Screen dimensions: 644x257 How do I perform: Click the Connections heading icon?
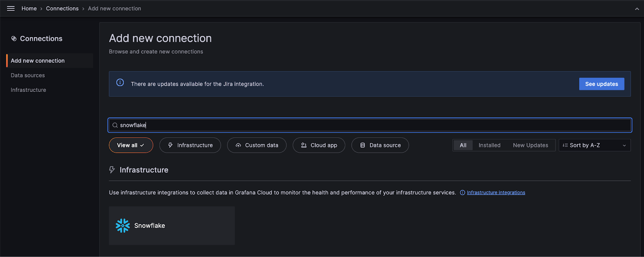pyautogui.click(x=14, y=39)
